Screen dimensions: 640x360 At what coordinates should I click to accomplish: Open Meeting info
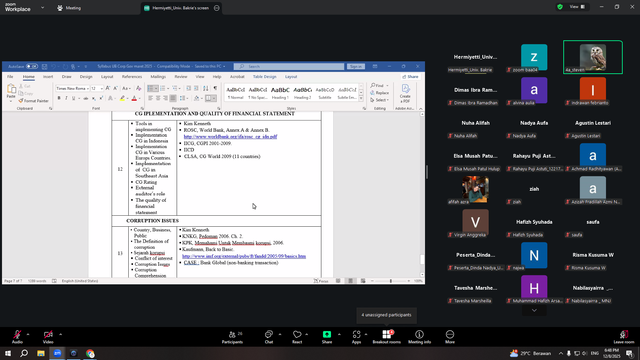point(419,337)
